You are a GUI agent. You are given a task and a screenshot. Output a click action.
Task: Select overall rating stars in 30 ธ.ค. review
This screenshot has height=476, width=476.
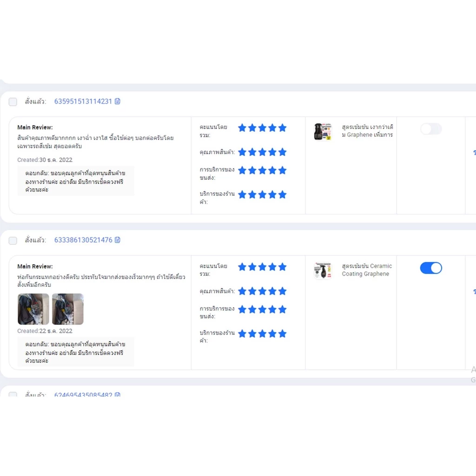(x=262, y=128)
